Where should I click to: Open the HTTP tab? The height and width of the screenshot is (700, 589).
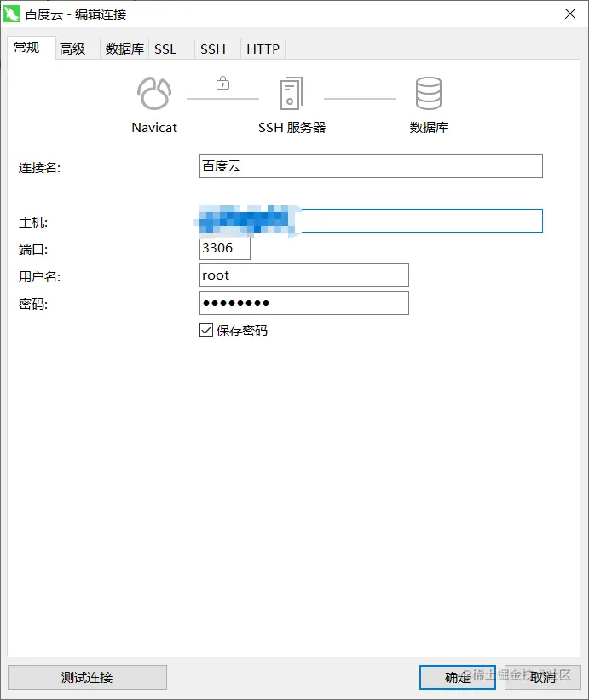click(263, 49)
